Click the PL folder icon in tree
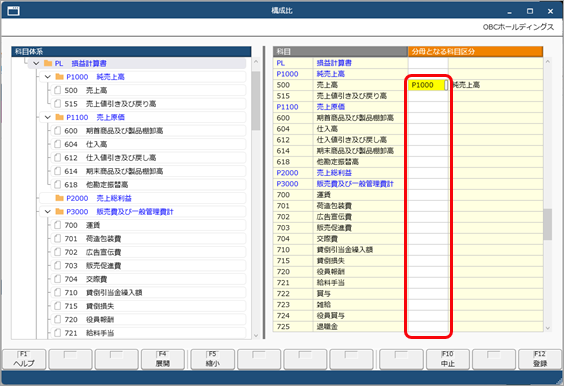Screen dimensions: 564x386 [48, 63]
